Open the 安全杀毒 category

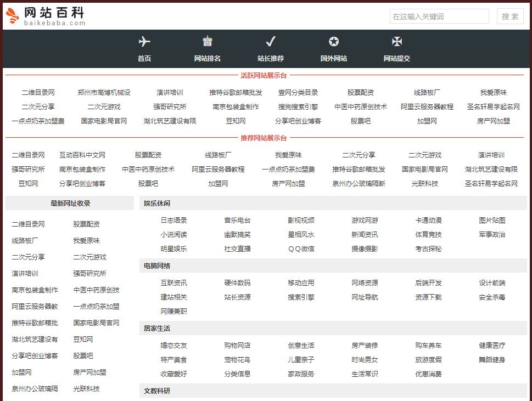492,297
